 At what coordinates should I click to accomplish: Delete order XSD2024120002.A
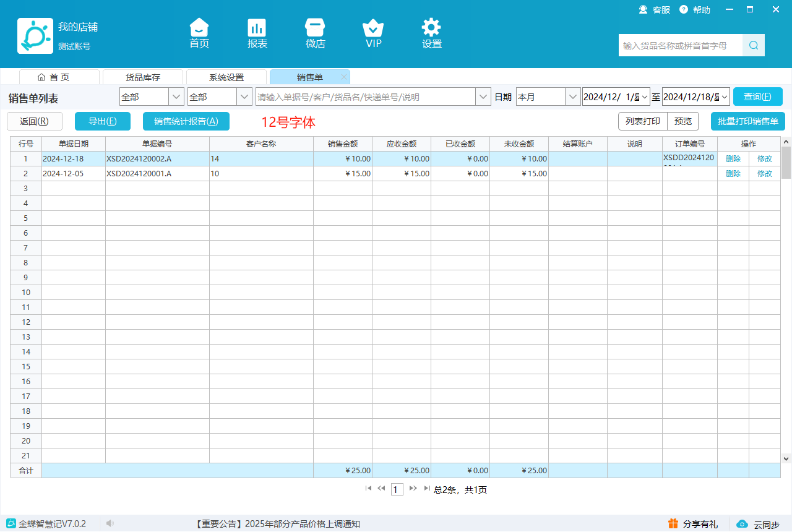[733, 158]
